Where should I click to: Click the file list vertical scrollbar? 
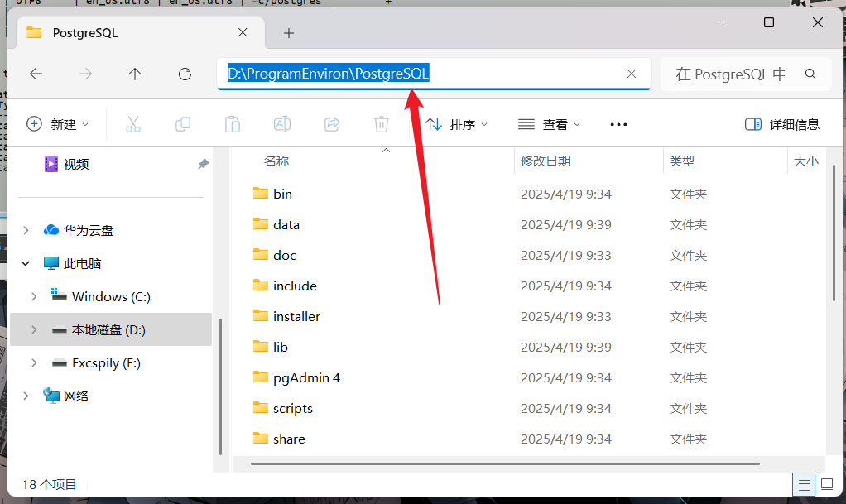[x=834, y=233]
